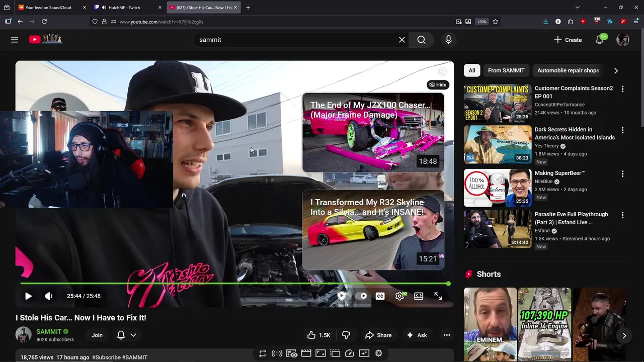The height and width of the screenshot is (362, 644).
Task: Open options for Customer Complaints video
Action: click(622, 89)
